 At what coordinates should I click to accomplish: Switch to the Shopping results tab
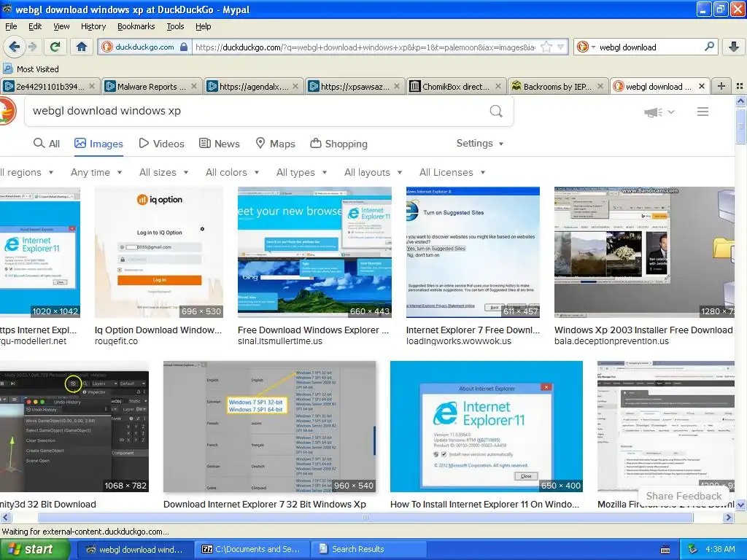pyautogui.click(x=338, y=144)
